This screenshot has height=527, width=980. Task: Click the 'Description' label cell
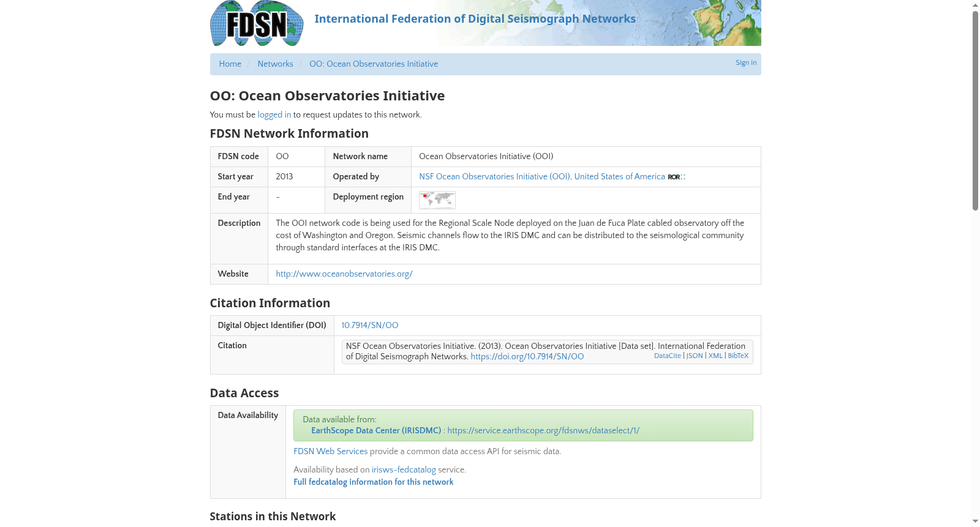point(239,239)
